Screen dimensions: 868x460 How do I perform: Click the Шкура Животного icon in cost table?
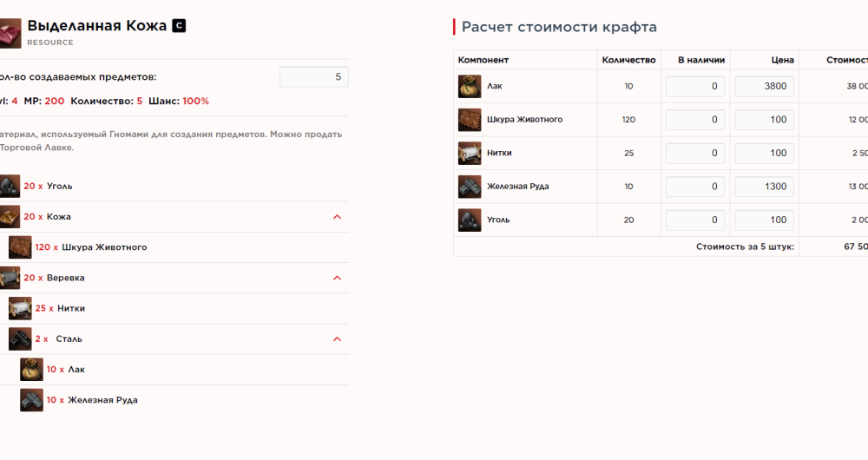click(x=470, y=120)
